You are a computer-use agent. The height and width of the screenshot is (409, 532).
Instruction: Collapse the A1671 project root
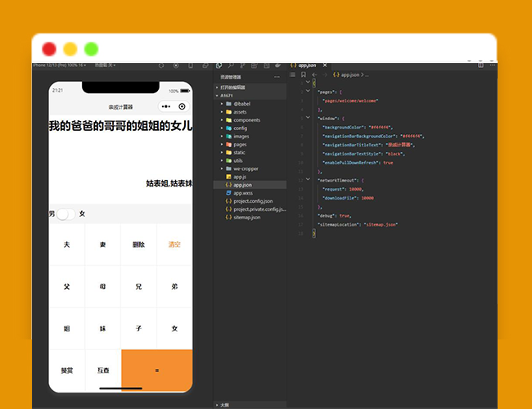tap(226, 96)
